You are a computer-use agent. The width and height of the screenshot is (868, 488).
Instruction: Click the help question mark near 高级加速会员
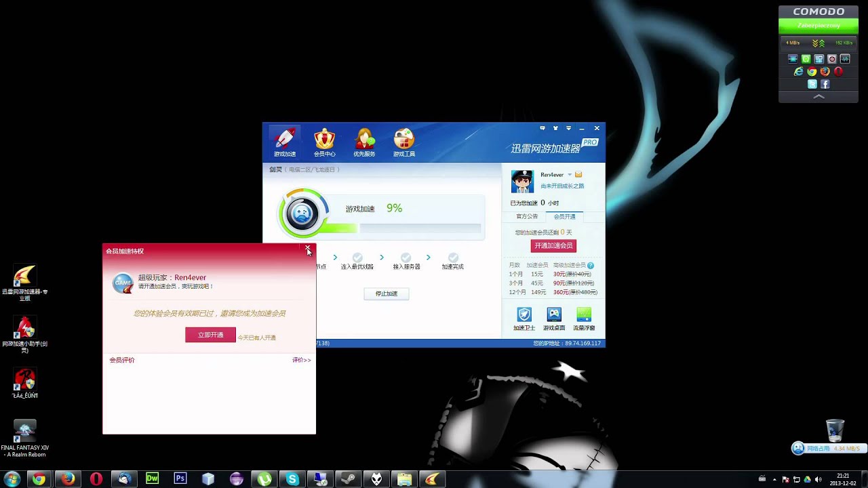(591, 265)
